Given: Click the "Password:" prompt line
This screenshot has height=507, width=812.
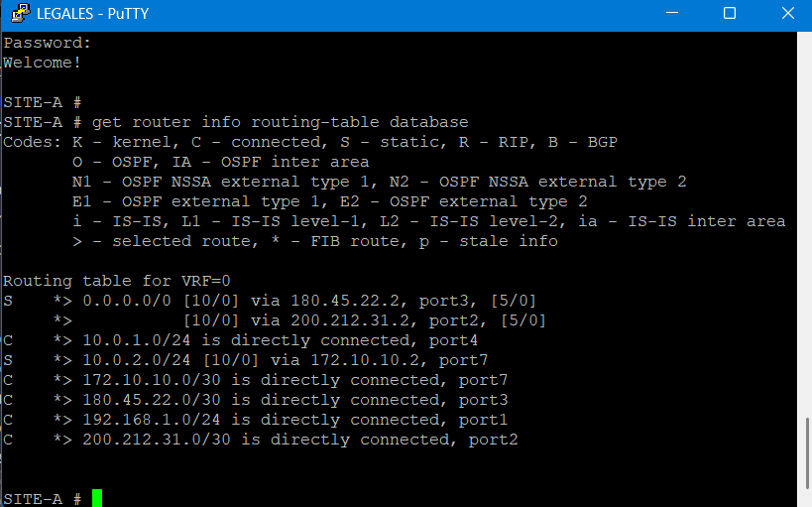Looking at the screenshot, I should pos(47,43).
